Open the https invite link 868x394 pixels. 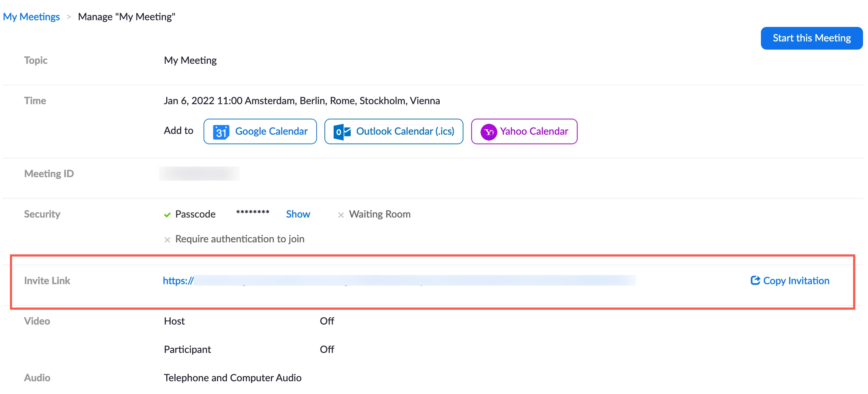399,280
